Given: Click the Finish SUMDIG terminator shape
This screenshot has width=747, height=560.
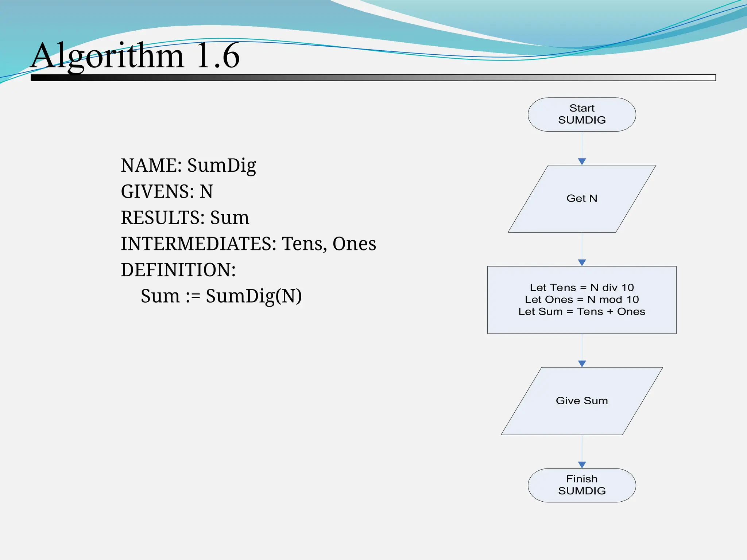Looking at the screenshot, I should 582,485.
